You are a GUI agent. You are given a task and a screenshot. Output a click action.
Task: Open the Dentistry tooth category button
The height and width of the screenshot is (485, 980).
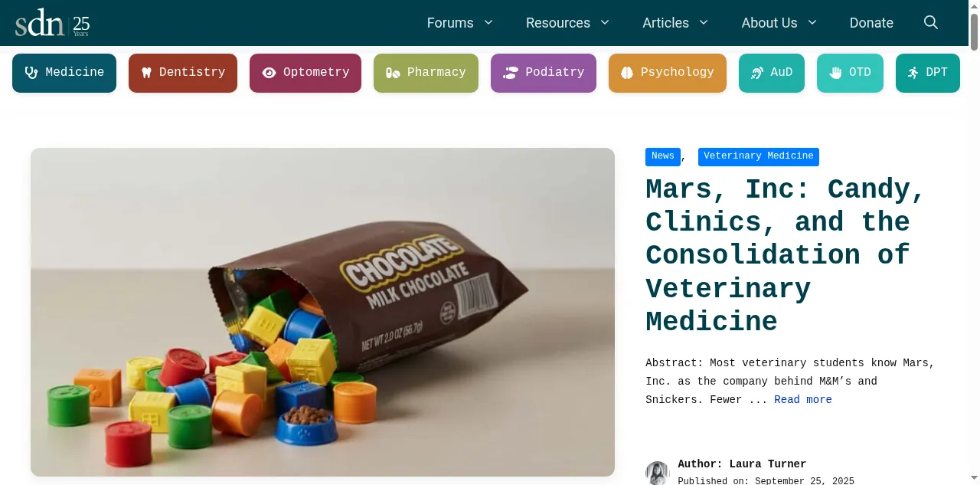click(183, 73)
